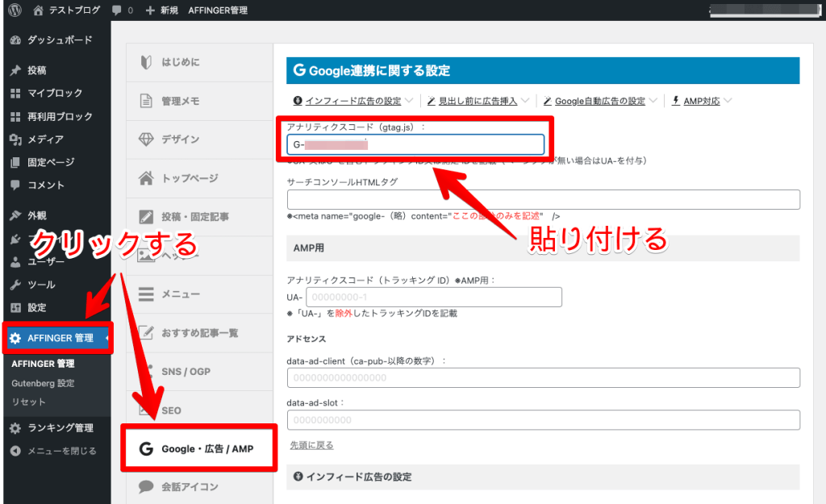Image resolution: width=826 pixels, height=504 pixels.
Task: Open the リセット submenu item
Action: pyautogui.click(x=28, y=402)
